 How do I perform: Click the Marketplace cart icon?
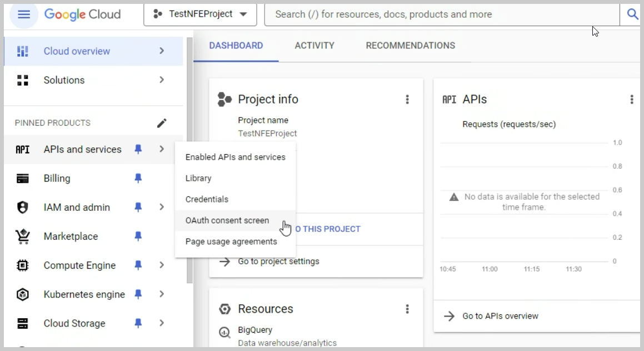(x=23, y=236)
